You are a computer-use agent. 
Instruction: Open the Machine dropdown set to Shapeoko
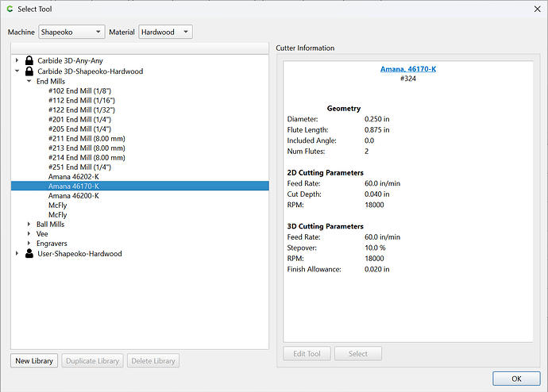71,32
